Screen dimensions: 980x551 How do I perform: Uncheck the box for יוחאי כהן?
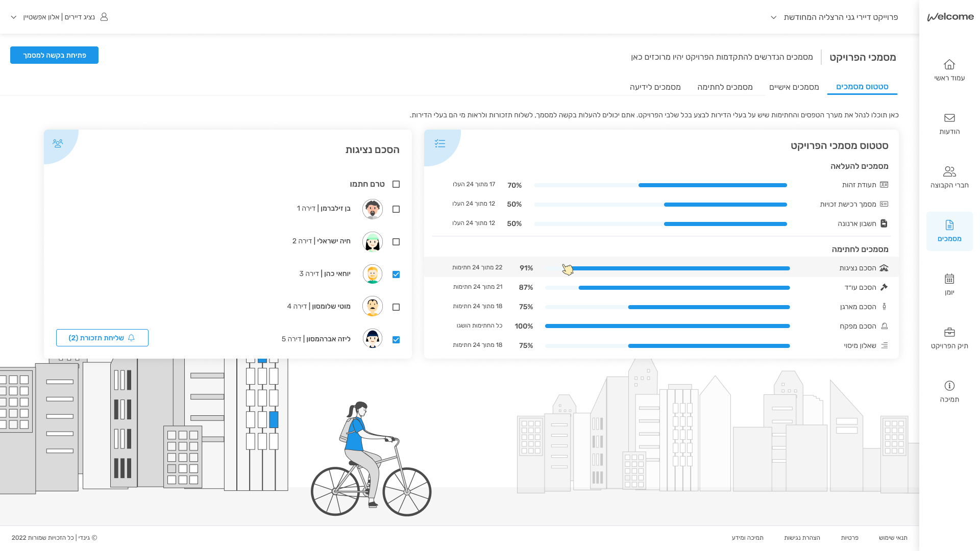pos(396,274)
